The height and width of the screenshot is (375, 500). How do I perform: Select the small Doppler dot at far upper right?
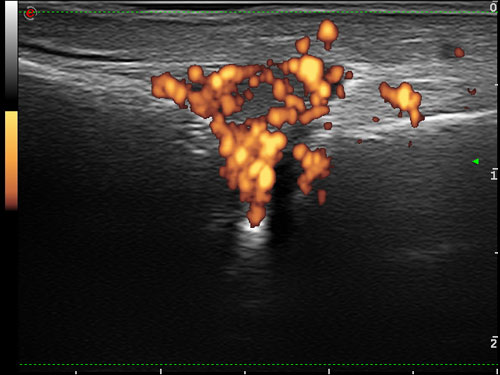(x=459, y=52)
